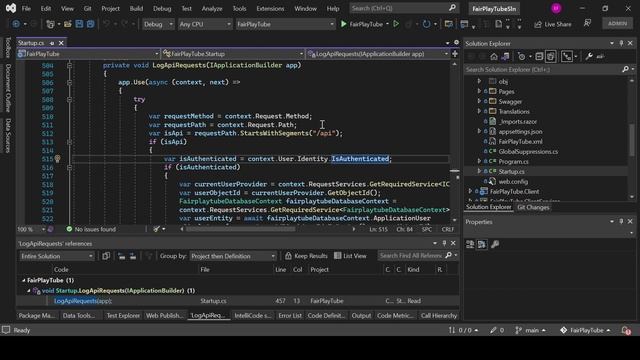This screenshot has height=360, width=640.
Task: Expand the FairPlayTube.Client project node
Action: 470,191
